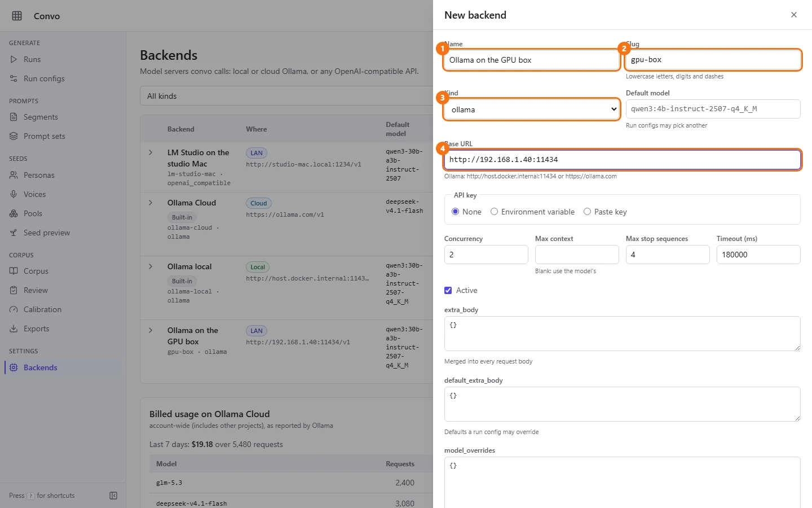812x508 pixels.
Task: Click the extra_body text area
Action: pyautogui.click(x=623, y=334)
